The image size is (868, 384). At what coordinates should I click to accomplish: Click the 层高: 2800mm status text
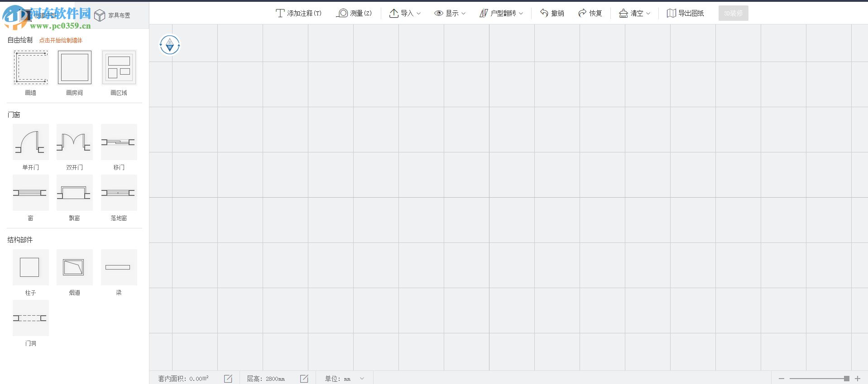pyautogui.click(x=266, y=379)
